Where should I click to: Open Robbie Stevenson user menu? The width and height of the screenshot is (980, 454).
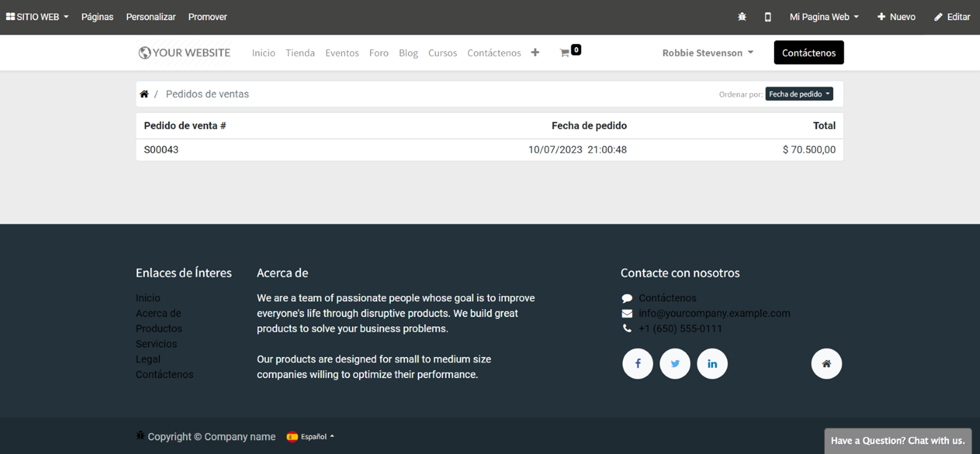[x=708, y=53]
